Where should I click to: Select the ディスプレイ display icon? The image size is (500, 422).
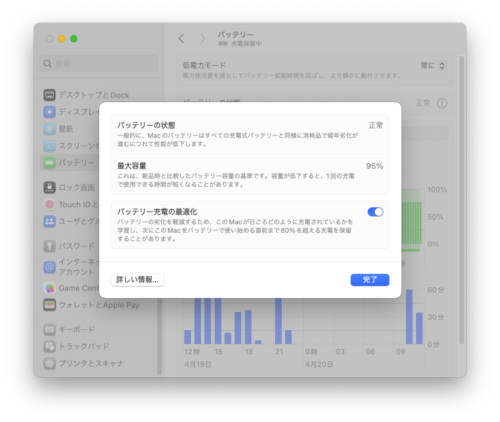50,112
